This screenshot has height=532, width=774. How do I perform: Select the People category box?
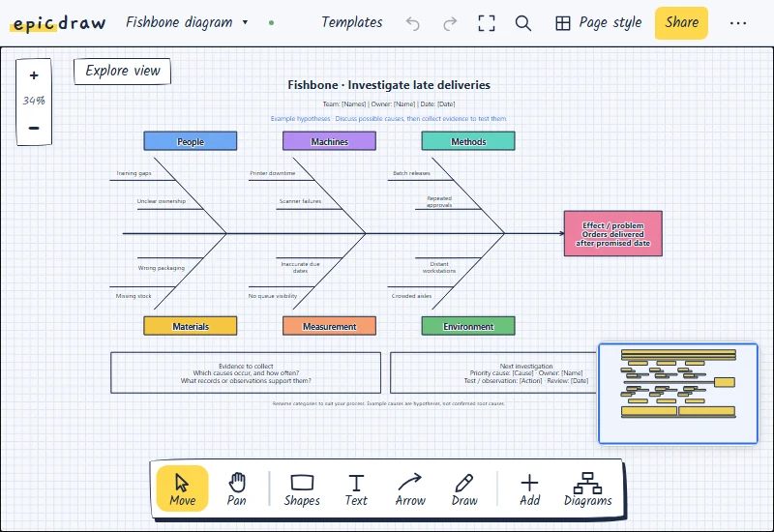[190, 141]
